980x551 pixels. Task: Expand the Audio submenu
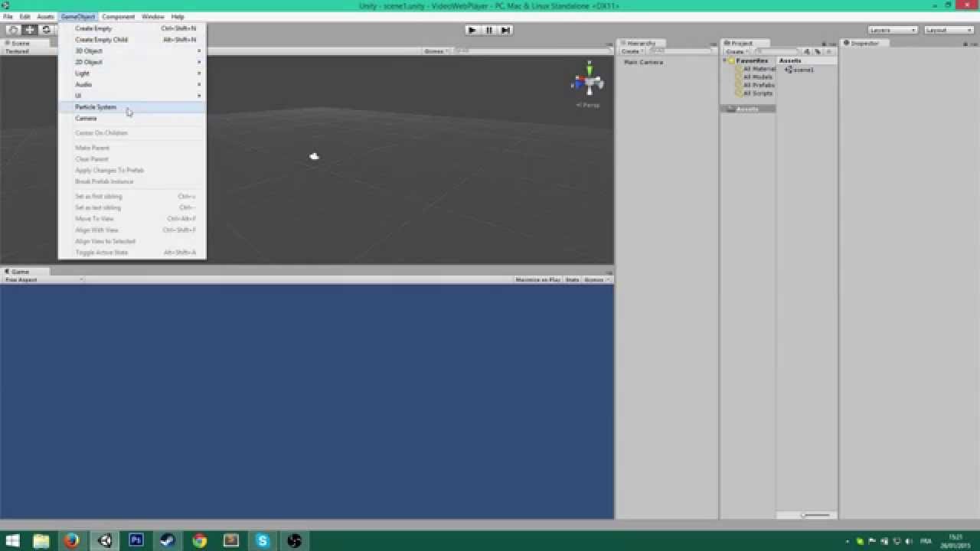pyautogui.click(x=132, y=84)
